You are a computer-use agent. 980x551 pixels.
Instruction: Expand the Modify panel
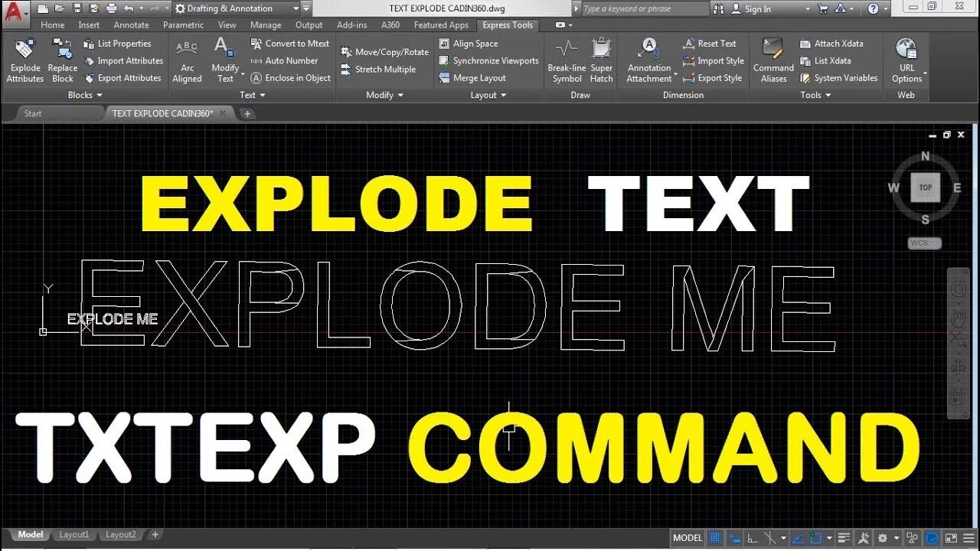coord(384,95)
